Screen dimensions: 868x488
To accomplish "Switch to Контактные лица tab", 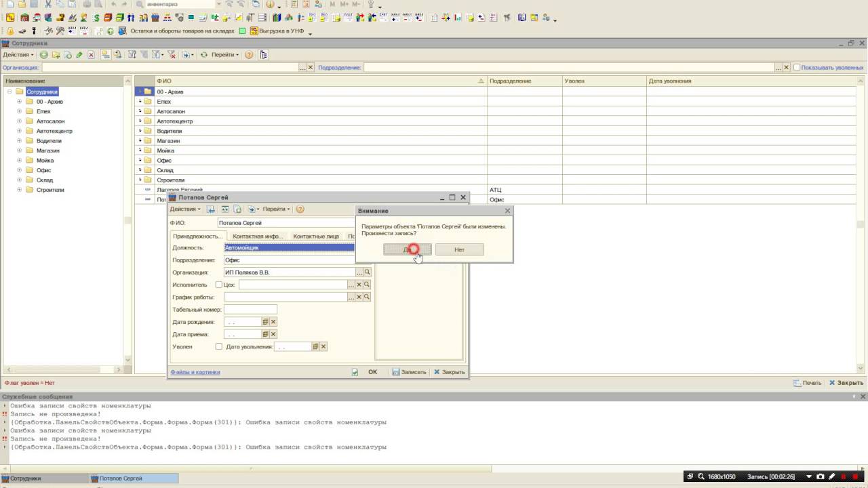I will click(x=316, y=236).
